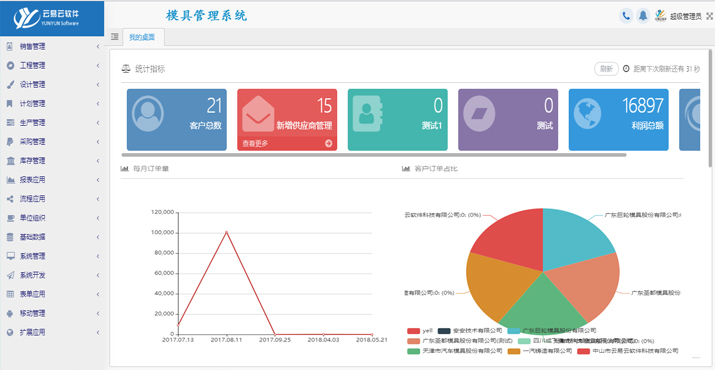Click the bar chart icon beside 客户订单占比

coord(406,168)
